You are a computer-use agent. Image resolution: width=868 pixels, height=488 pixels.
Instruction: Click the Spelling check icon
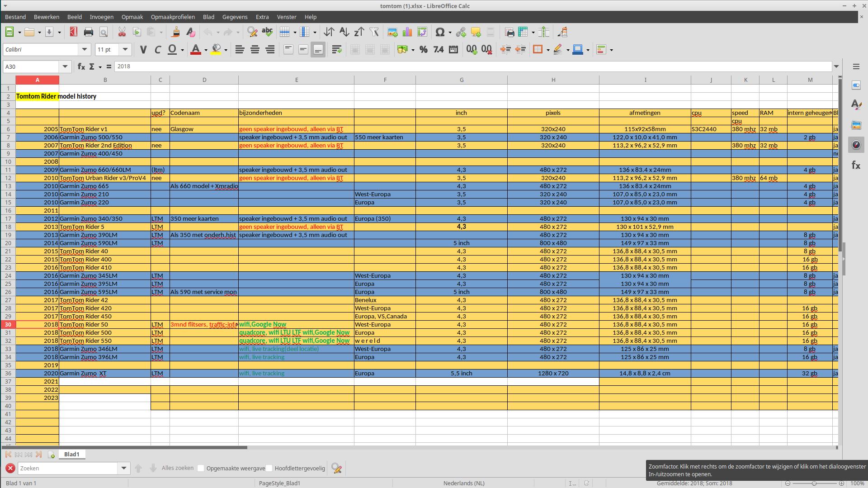[267, 32]
